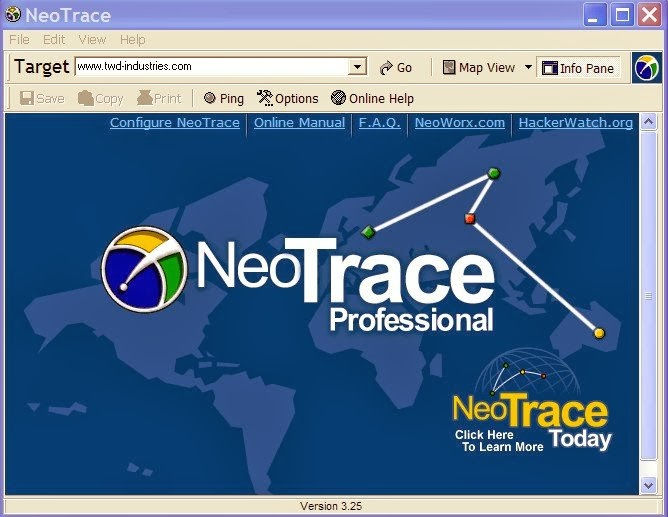Screen dimensions: 668x517
Task: Click the Copy toolbar button
Action: [x=101, y=98]
